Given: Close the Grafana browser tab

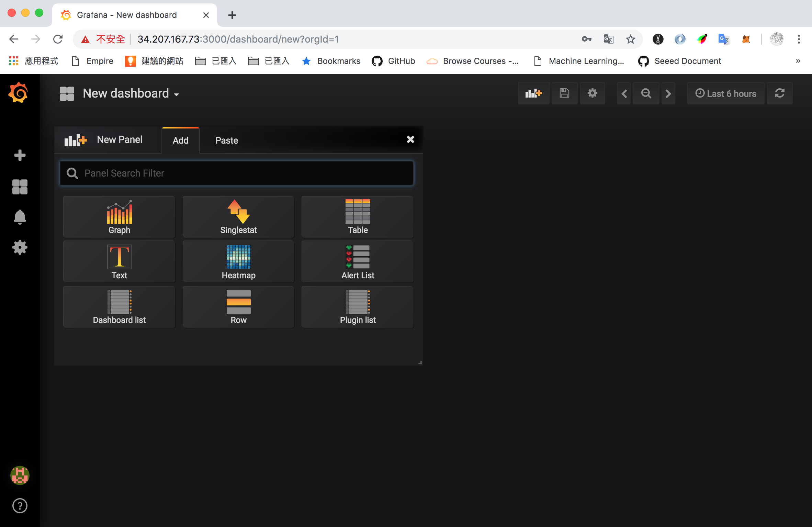Looking at the screenshot, I should 206,15.
